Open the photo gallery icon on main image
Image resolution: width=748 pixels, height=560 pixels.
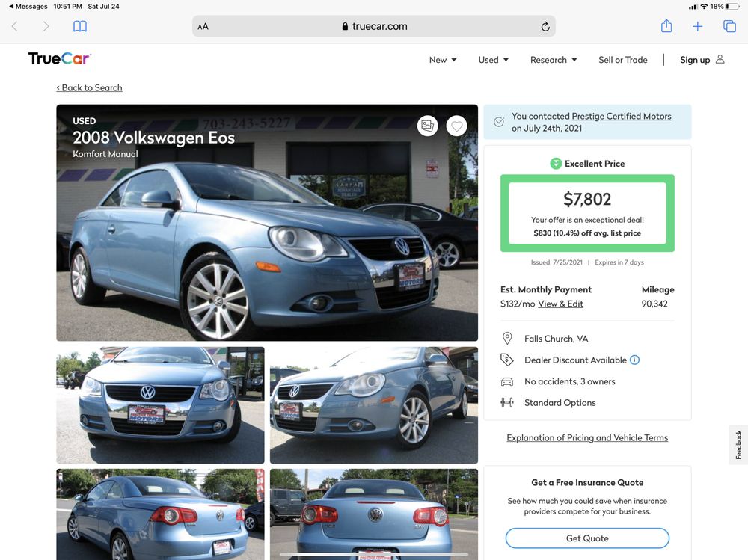pos(427,126)
